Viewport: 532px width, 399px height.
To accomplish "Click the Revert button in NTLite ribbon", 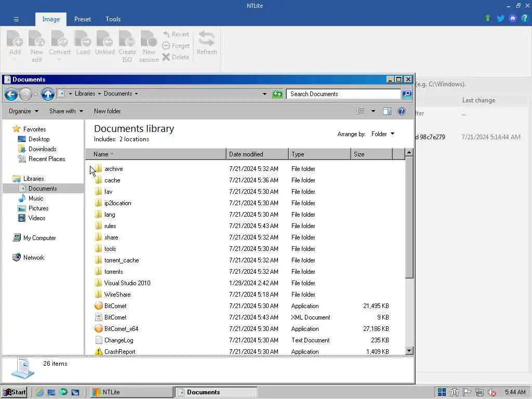I will (176, 34).
